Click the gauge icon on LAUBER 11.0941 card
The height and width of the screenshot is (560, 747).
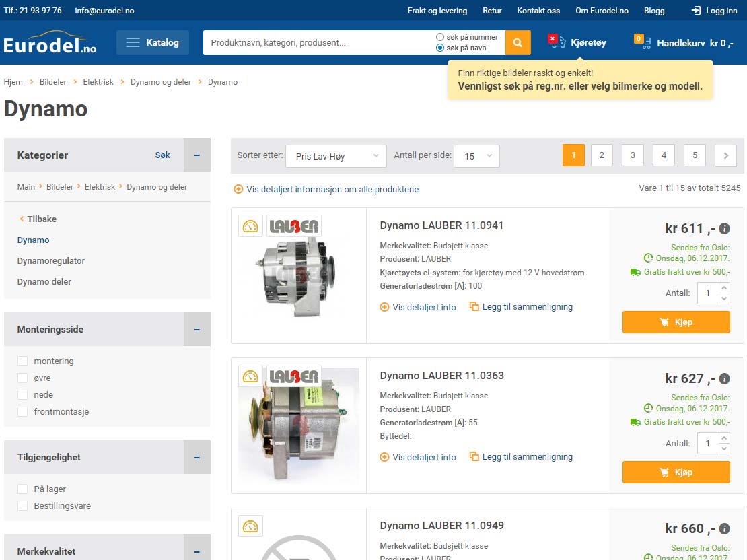250,226
